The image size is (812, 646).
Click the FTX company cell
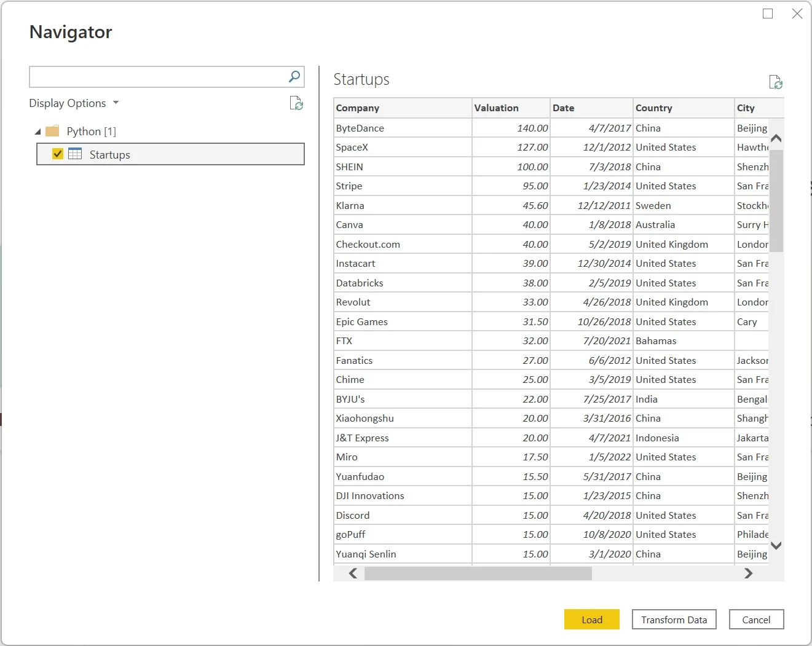(x=403, y=341)
